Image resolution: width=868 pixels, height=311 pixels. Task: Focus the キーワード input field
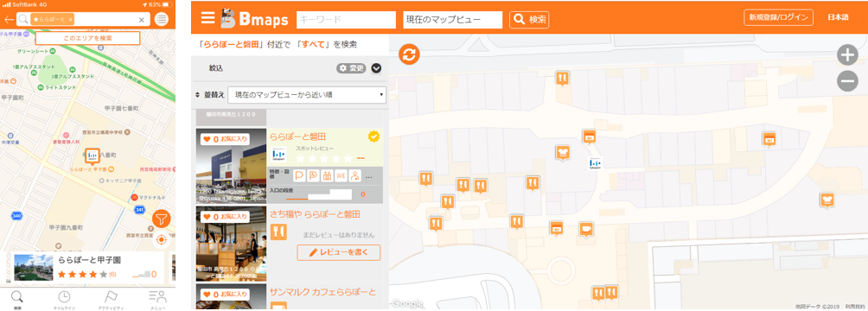[347, 19]
